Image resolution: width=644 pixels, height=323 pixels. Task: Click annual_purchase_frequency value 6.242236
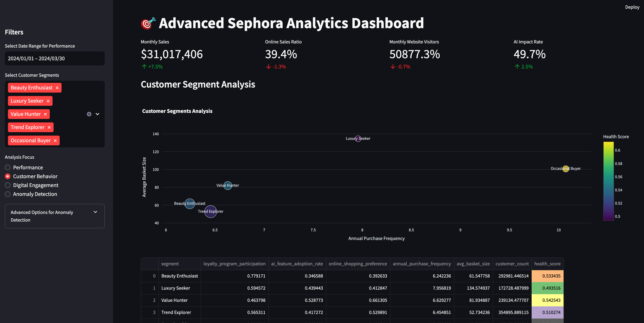point(422,276)
